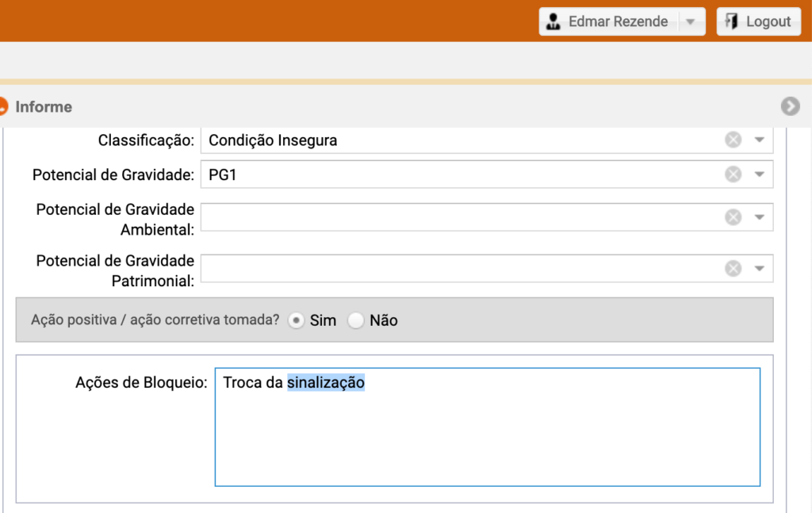812x513 pixels.
Task: Select the Não radio button
Action: 356,320
